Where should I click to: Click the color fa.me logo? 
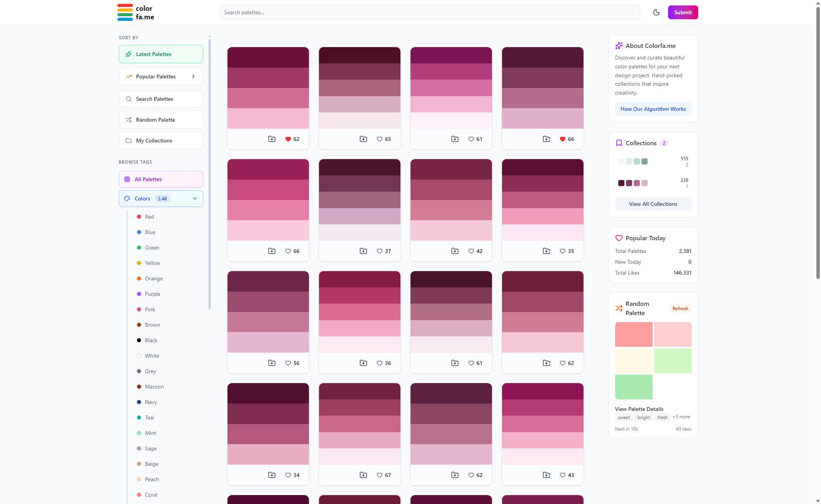[x=136, y=12]
